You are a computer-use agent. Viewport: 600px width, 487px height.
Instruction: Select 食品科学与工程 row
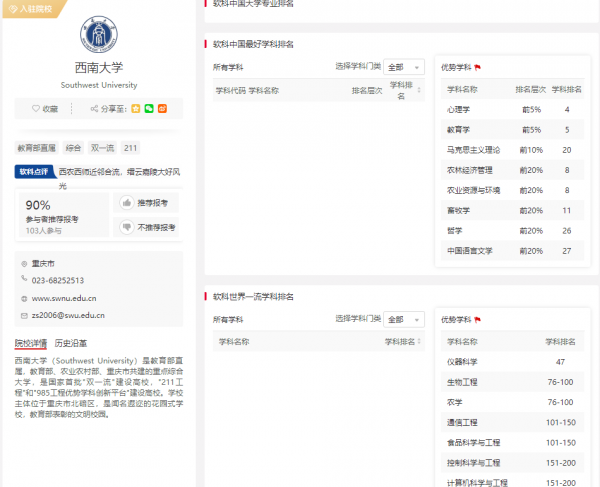point(512,443)
